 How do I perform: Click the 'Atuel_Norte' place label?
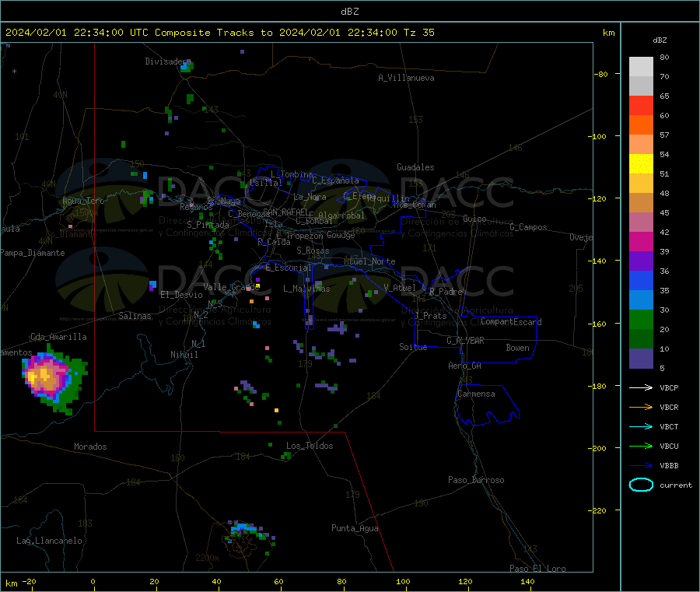(x=369, y=261)
